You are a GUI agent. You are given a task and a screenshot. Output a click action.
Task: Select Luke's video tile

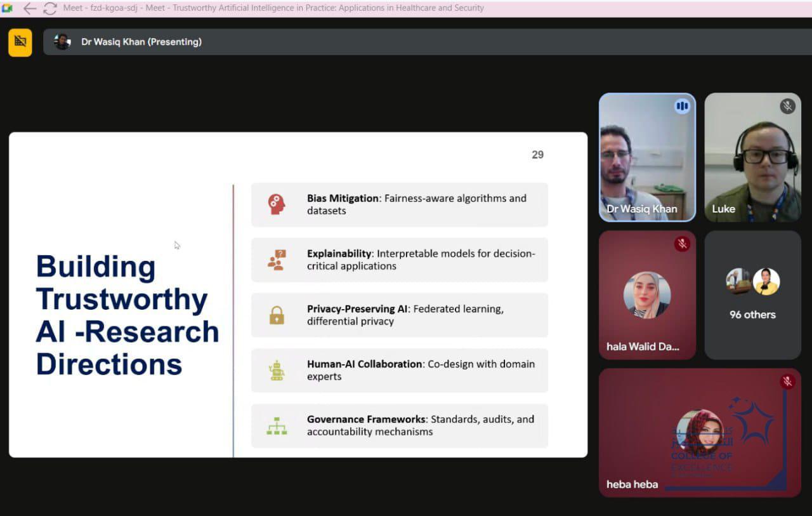752,157
